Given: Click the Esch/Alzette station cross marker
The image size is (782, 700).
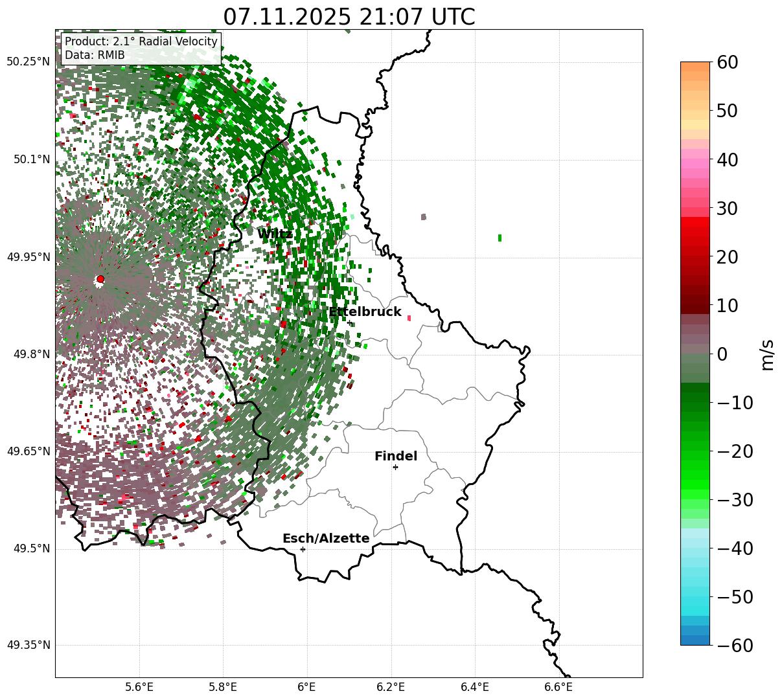Looking at the screenshot, I should tap(303, 549).
